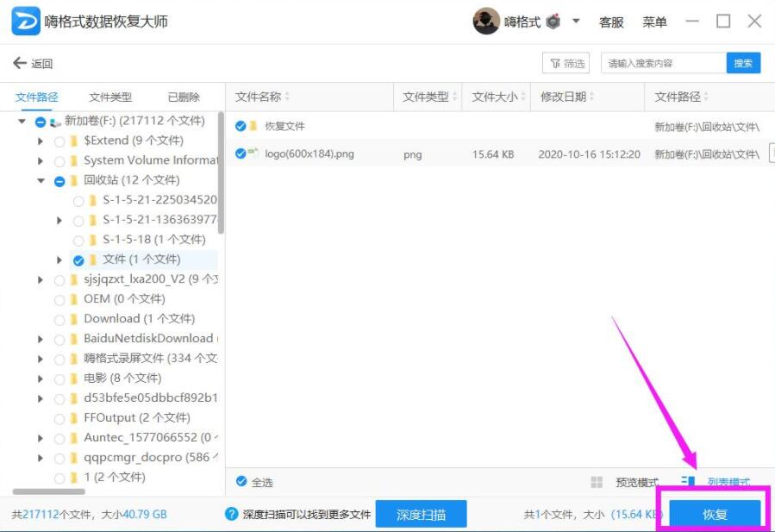The height and width of the screenshot is (532, 775).
Task: Sort by 文件名称 column header
Action: pyautogui.click(x=258, y=97)
